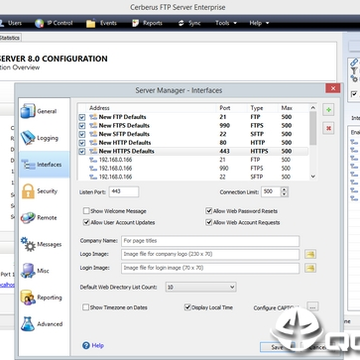The width and height of the screenshot is (360, 360).
Task: Click the Login Image path field
Action: click(210, 268)
